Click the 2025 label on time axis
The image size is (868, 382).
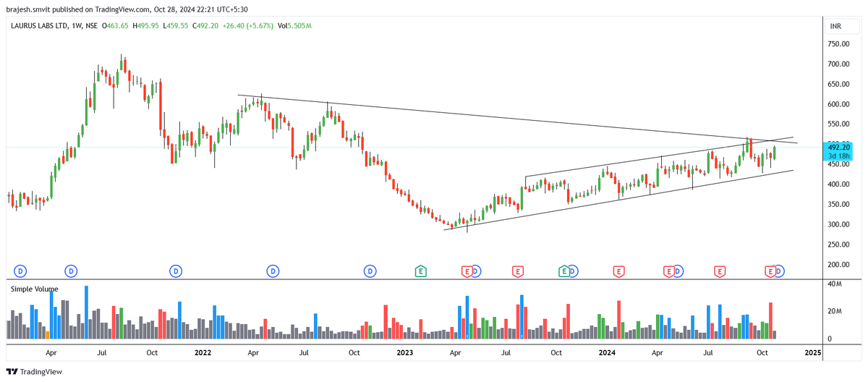click(x=813, y=352)
